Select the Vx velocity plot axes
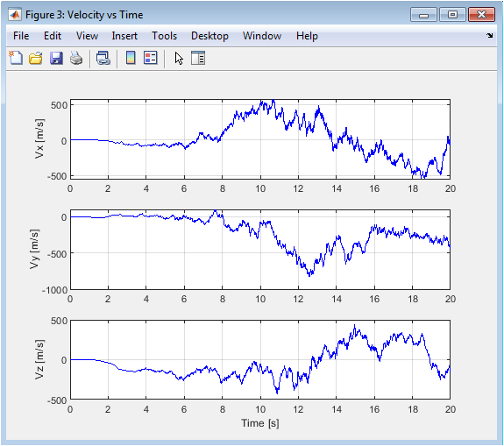This screenshot has height=446, width=504. tap(260, 139)
